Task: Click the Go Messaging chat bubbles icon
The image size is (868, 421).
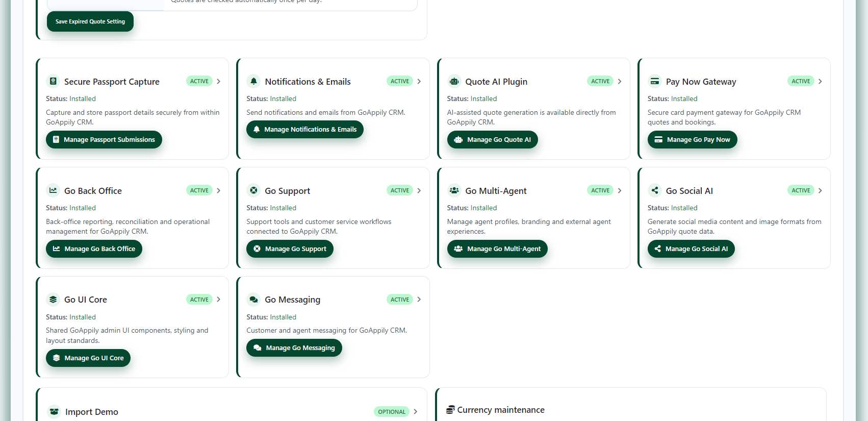Action: (x=253, y=300)
